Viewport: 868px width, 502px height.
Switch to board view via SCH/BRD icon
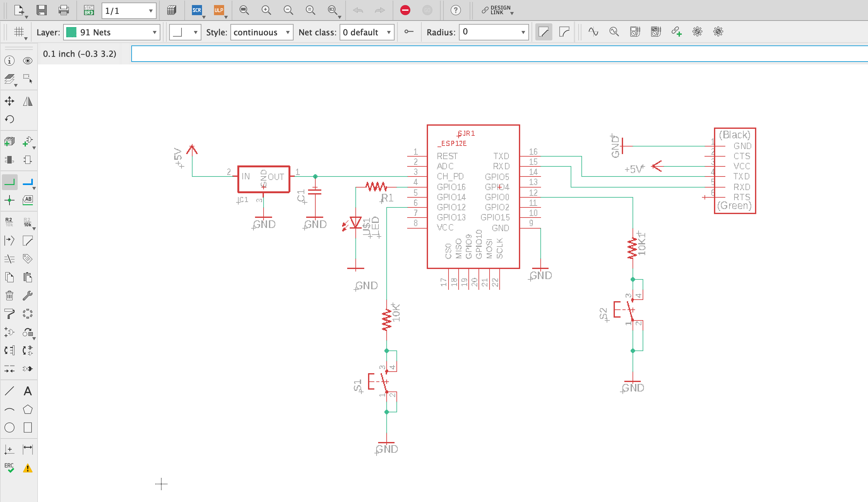click(89, 10)
